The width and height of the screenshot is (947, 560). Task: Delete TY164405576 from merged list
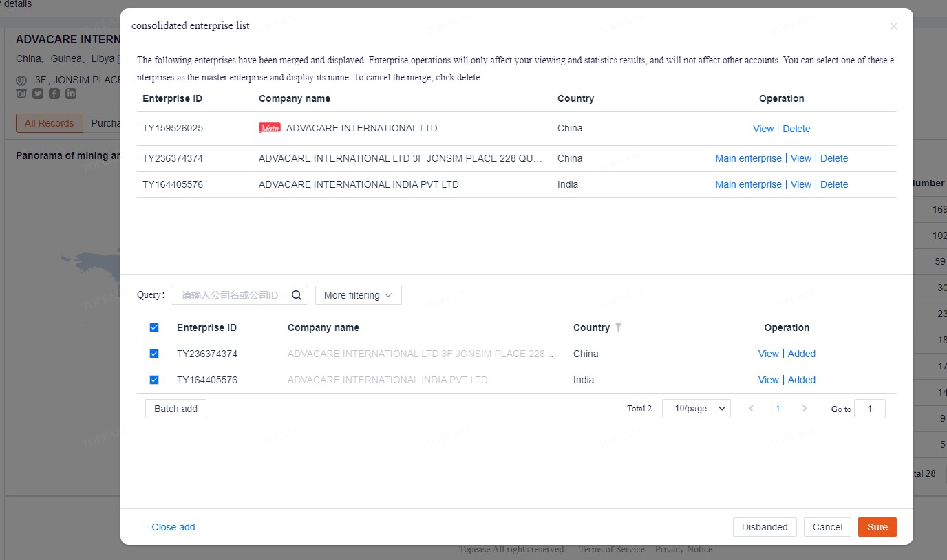834,184
